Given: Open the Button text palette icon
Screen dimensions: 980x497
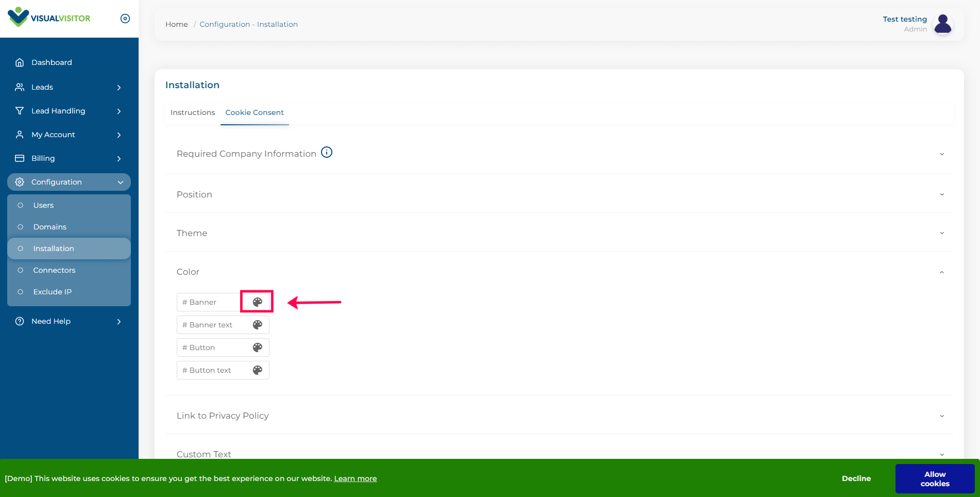Looking at the screenshot, I should pyautogui.click(x=258, y=370).
